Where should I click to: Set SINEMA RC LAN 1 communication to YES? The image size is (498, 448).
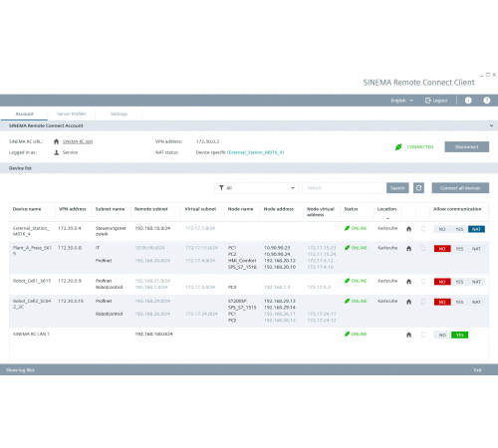[x=460, y=335]
